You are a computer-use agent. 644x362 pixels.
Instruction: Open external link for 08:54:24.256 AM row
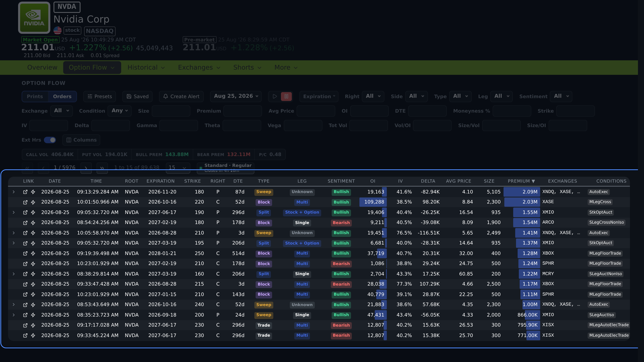(x=25, y=223)
